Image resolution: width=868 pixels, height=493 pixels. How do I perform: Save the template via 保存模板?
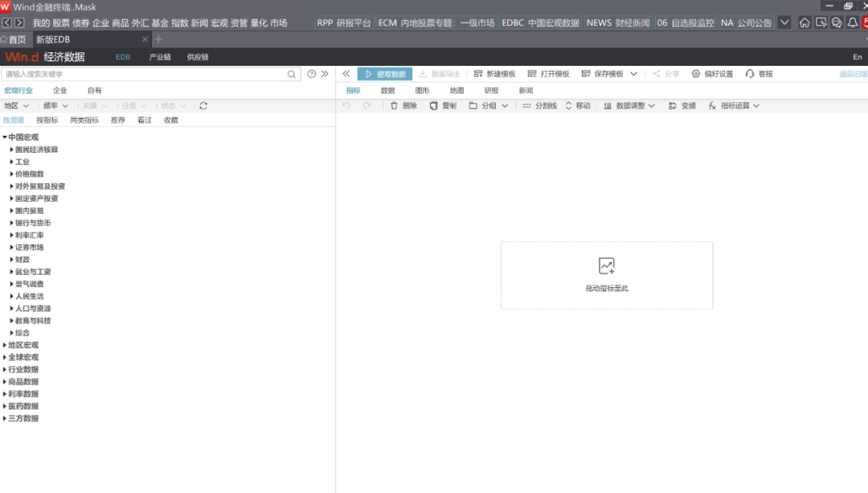tap(602, 74)
